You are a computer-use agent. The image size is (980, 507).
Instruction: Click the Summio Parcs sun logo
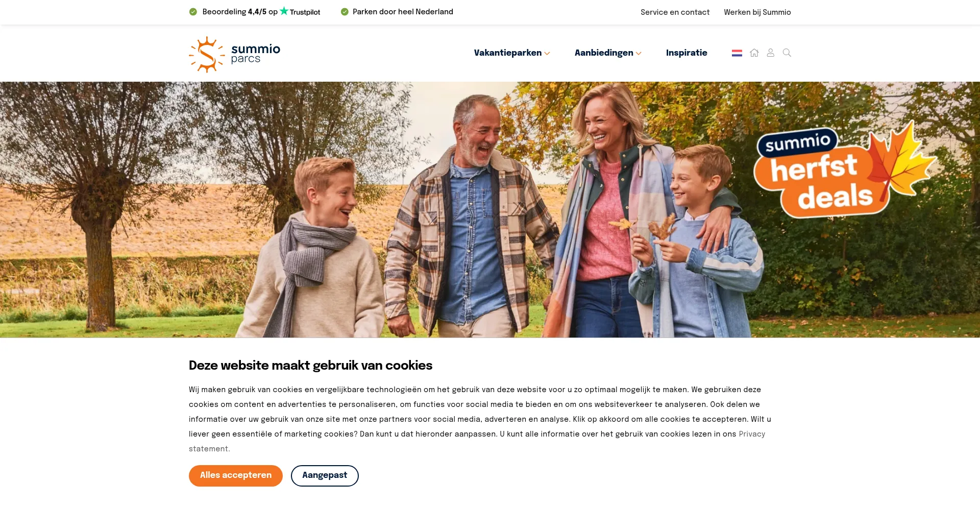pos(234,54)
